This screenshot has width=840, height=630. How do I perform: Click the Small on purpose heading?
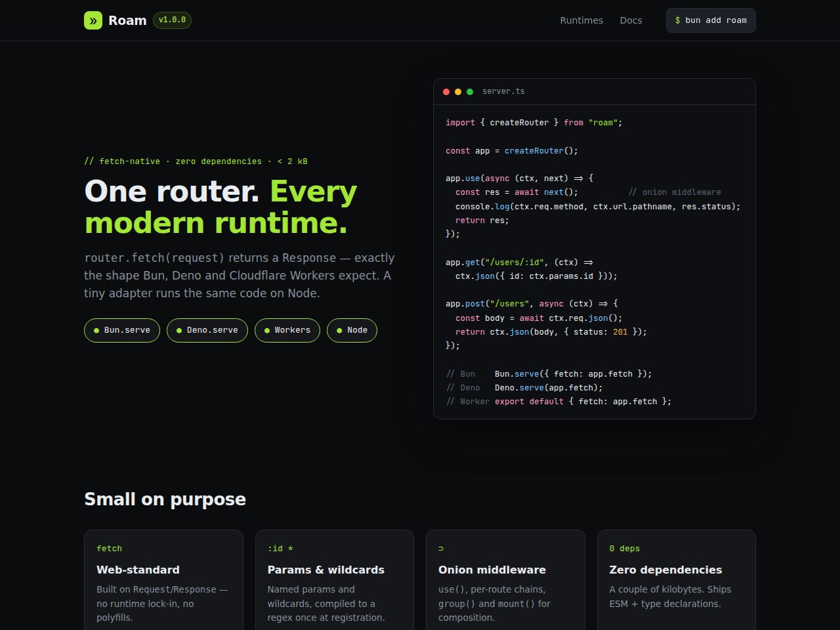click(165, 499)
